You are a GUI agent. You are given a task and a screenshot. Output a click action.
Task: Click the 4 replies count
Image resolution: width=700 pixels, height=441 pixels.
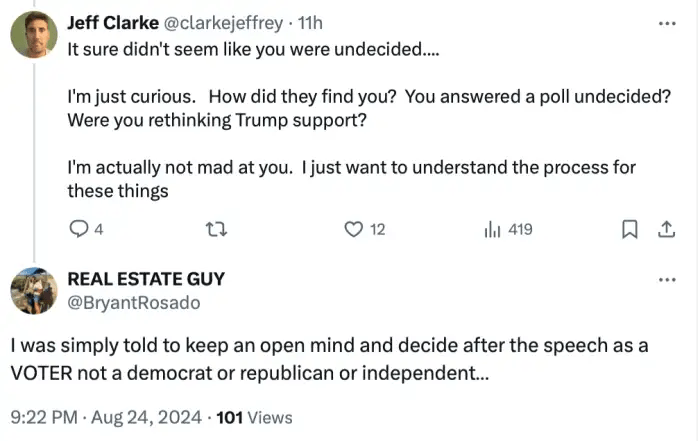[98, 230]
